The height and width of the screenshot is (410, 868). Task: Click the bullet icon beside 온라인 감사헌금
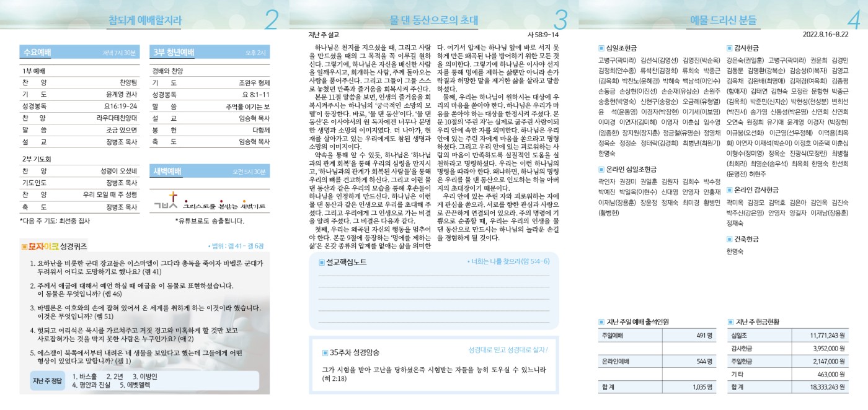tap(729, 190)
